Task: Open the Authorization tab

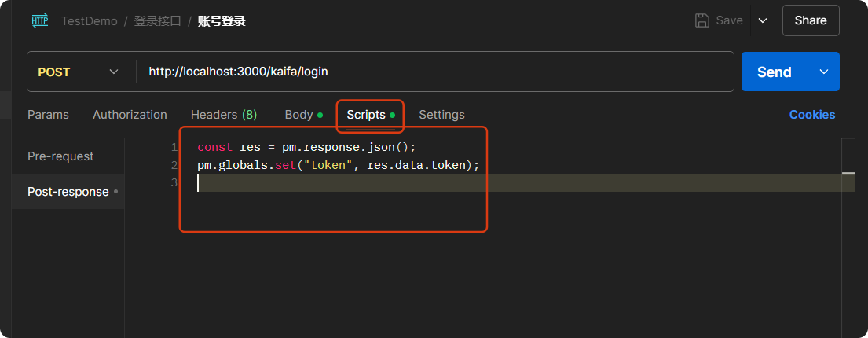Action: coord(130,115)
